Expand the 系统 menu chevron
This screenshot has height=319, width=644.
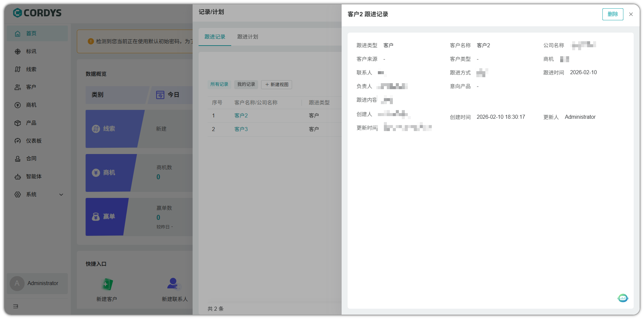pos(61,194)
